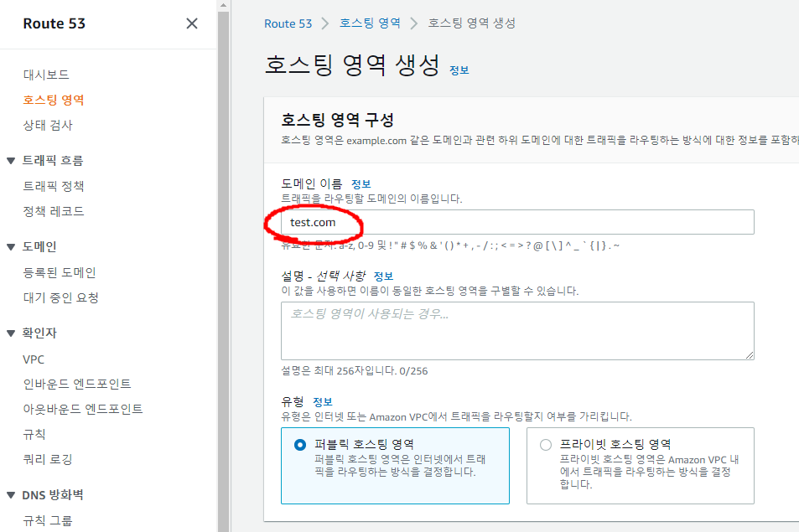
Task: Open 등록된 도메인 in the sidebar
Action: click(x=60, y=272)
